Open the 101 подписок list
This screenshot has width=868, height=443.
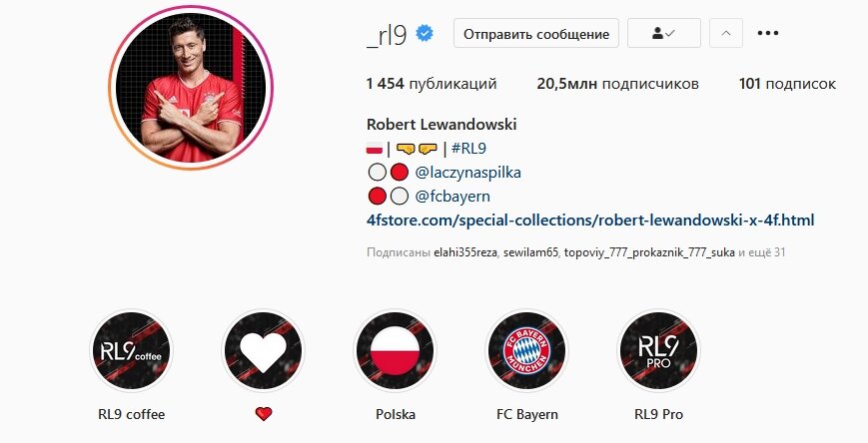pos(787,84)
